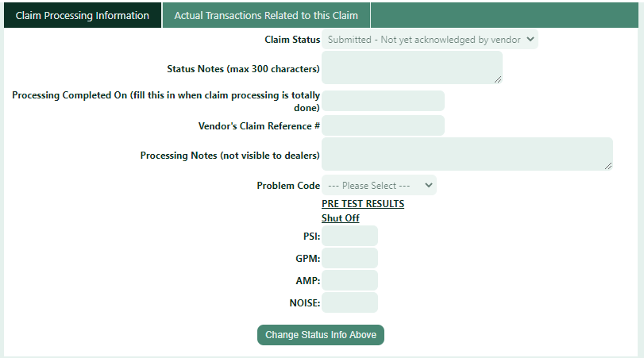Grab the Processing Notes resize handle

[x=608, y=166]
